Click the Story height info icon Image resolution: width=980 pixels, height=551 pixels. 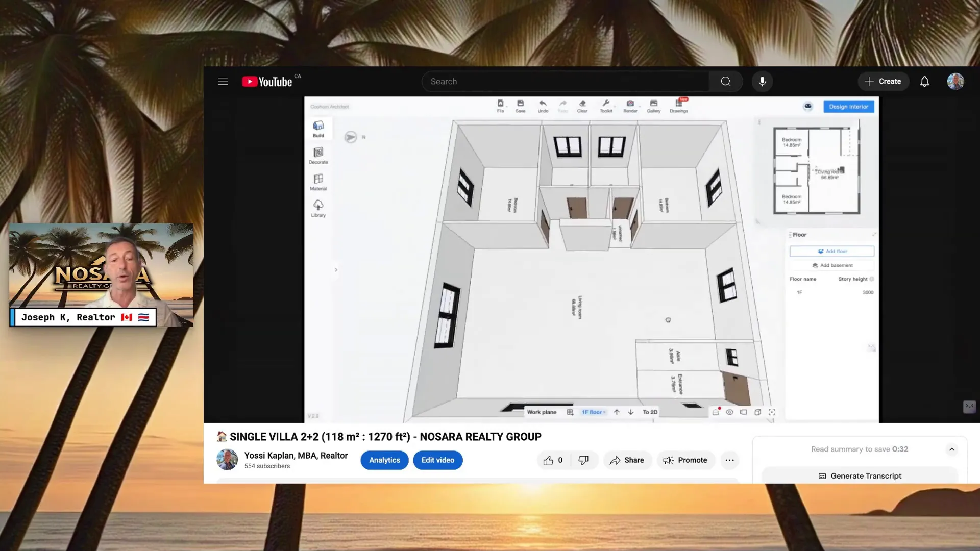click(872, 279)
